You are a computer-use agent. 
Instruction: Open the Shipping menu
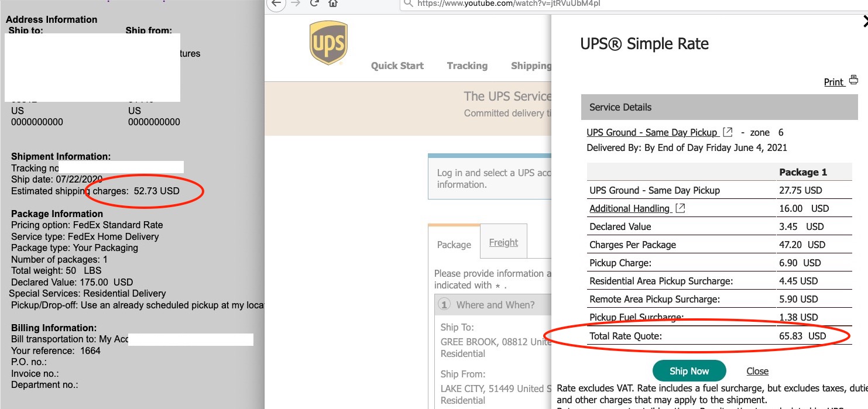(x=530, y=66)
